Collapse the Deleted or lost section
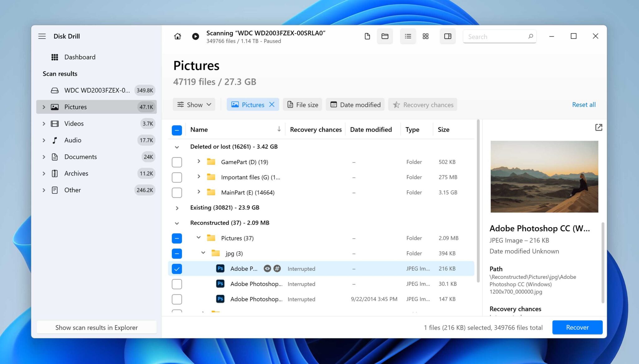Image resolution: width=639 pixels, height=364 pixels. pos(177,147)
